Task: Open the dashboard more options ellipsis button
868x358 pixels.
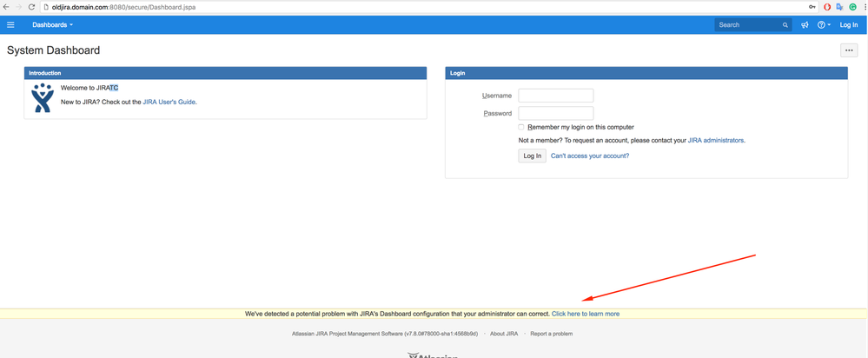Action: point(849,50)
